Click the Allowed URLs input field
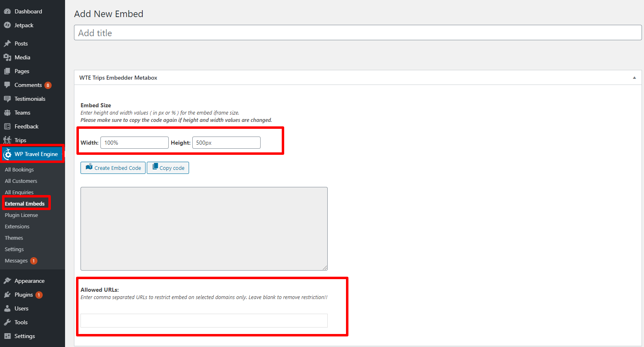This screenshot has width=644, height=347. 204,321
